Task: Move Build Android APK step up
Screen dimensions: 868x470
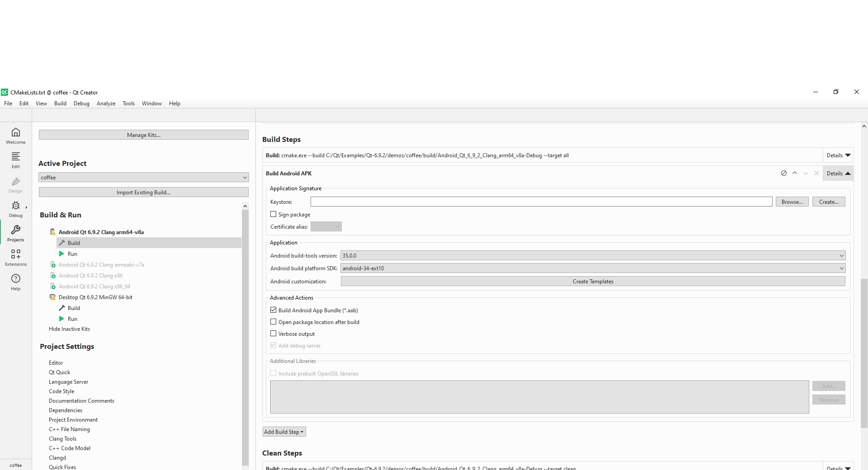Action: coord(795,173)
